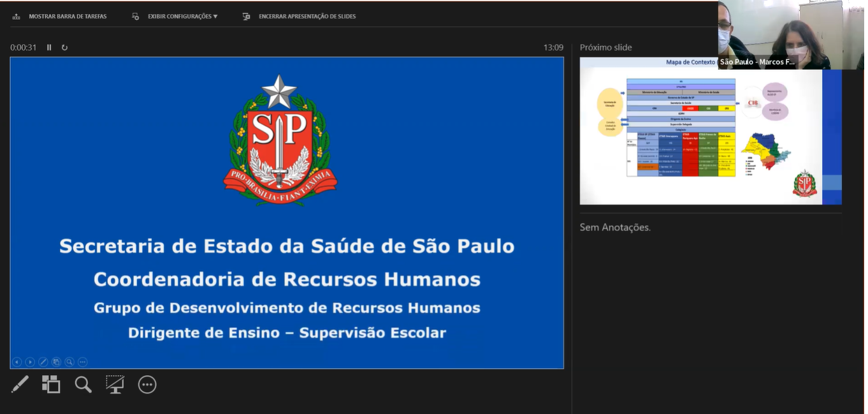Image resolution: width=868 pixels, height=414 pixels.
Task: Click the end-show icon beside Encerrar Apresentação
Action: click(246, 17)
